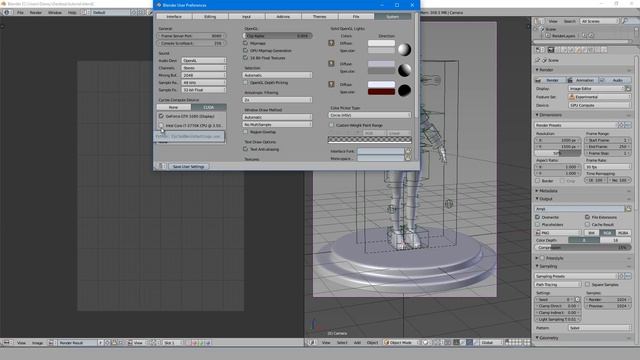The width and height of the screenshot is (640, 360).
Task: Toggle GPU Mipmap Generation checkbox
Action: [x=245, y=50]
